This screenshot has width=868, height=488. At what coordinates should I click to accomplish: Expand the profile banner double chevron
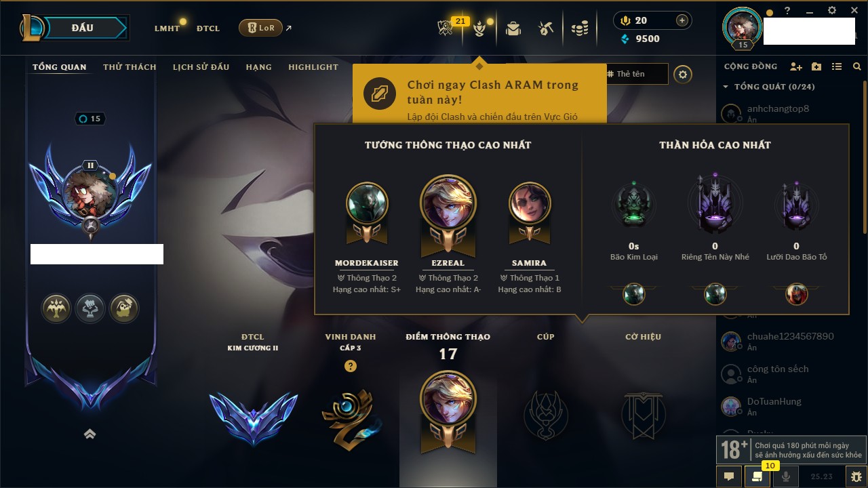[x=90, y=434]
